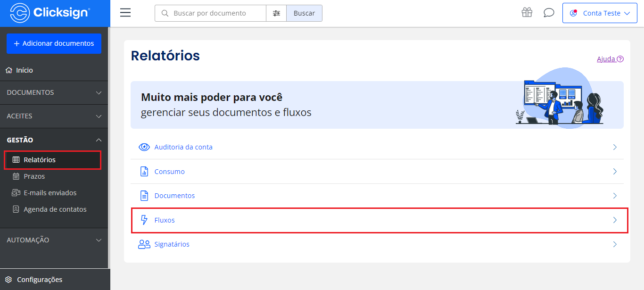644x290 pixels.
Task: Open the search filter options icon
Action: pyautogui.click(x=276, y=13)
